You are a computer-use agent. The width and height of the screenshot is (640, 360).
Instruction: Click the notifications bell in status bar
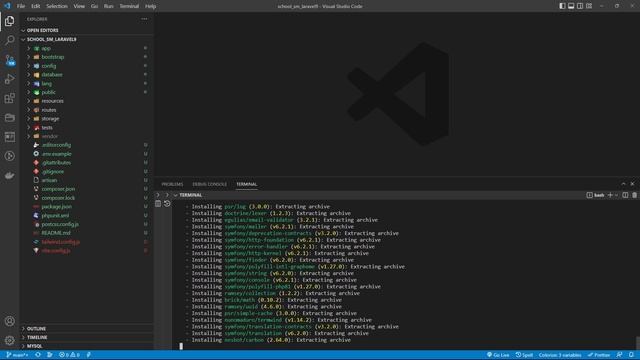click(631, 355)
